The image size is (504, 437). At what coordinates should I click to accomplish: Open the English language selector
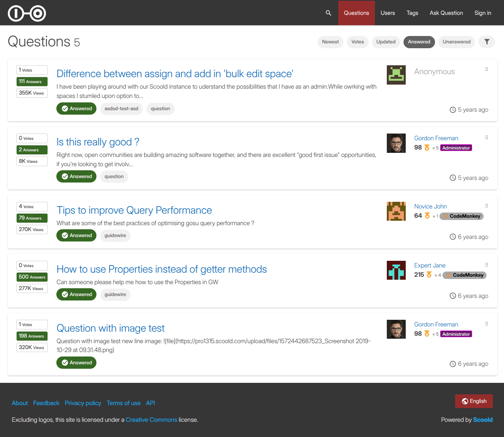click(474, 401)
